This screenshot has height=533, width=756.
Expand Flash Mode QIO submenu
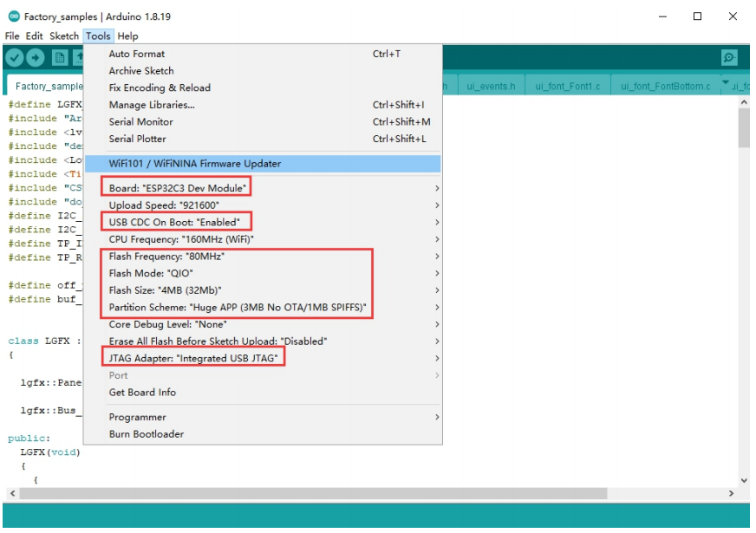pyautogui.click(x=263, y=273)
